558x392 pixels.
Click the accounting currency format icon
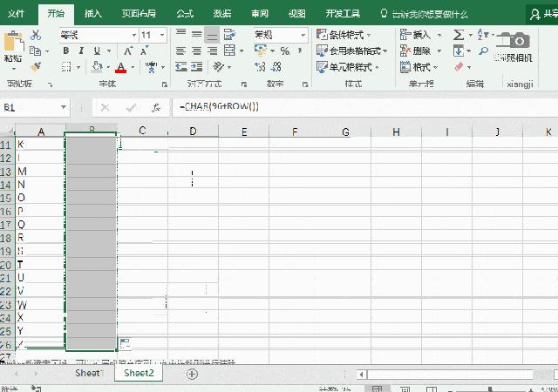(x=261, y=51)
